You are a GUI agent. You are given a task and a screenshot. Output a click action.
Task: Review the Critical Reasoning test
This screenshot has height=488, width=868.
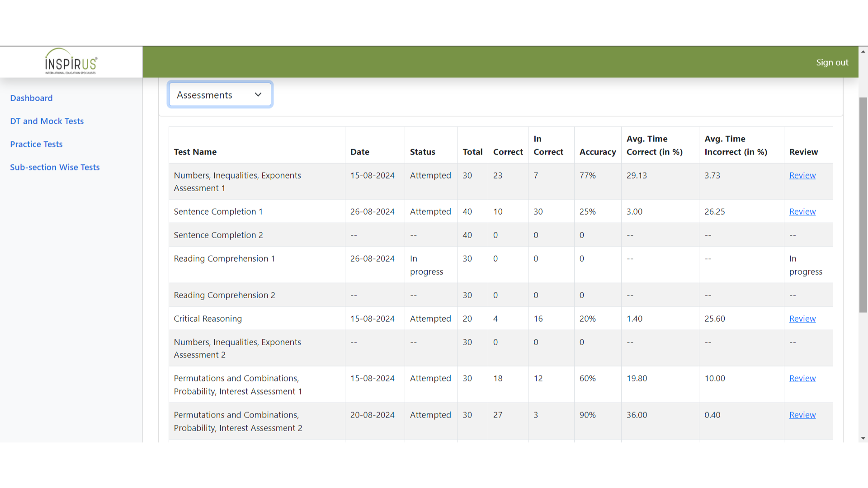tap(802, 319)
